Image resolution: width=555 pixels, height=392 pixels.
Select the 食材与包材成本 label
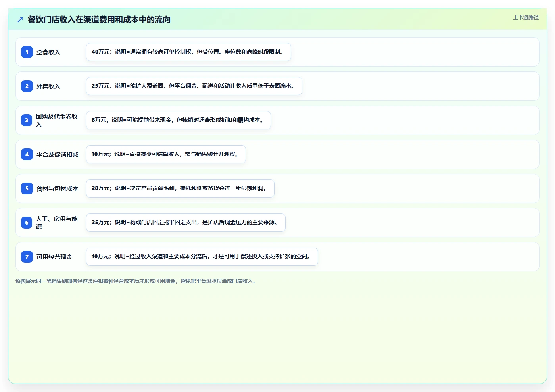click(x=58, y=189)
